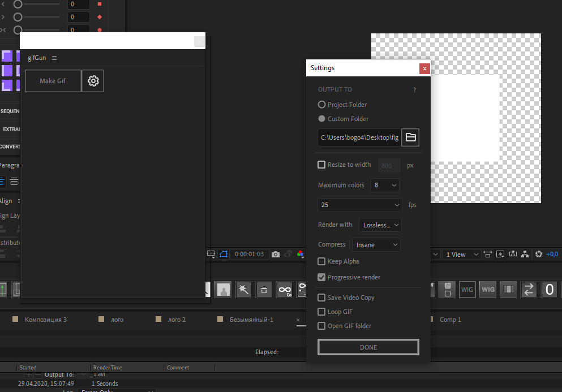Open Fast Previews lightning icon
562x392 pixels.
pos(500,254)
